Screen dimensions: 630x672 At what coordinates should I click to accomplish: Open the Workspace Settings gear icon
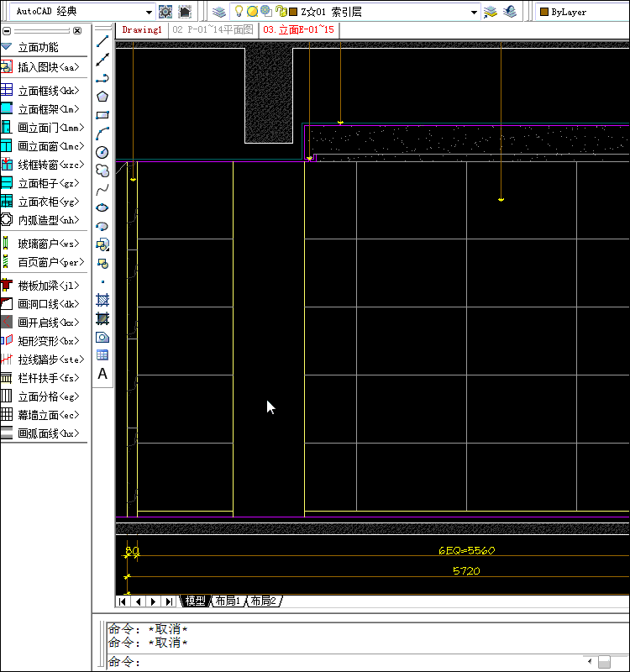pyautogui.click(x=165, y=12)
